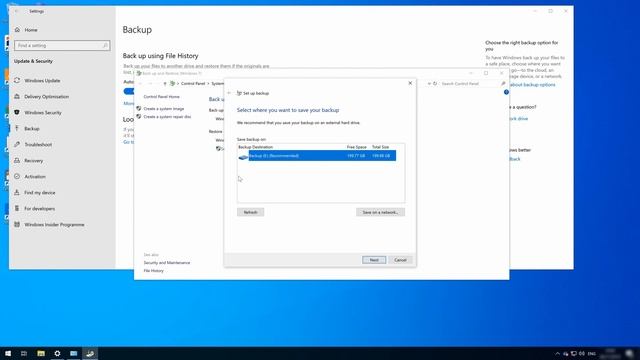Click the about backup options link
This screenshot has width=640, height=360.
[533, 85]
